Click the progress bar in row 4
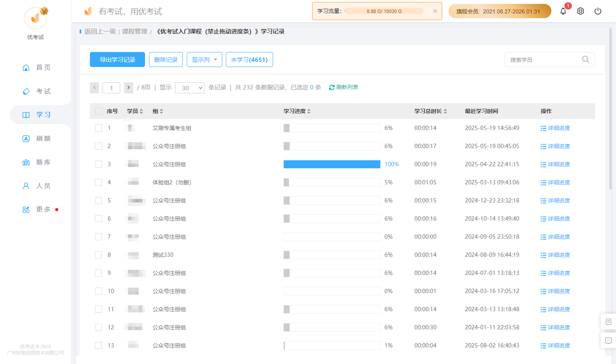Image resolution: width=616 pixels, height=364 pixels. point(332,182)
